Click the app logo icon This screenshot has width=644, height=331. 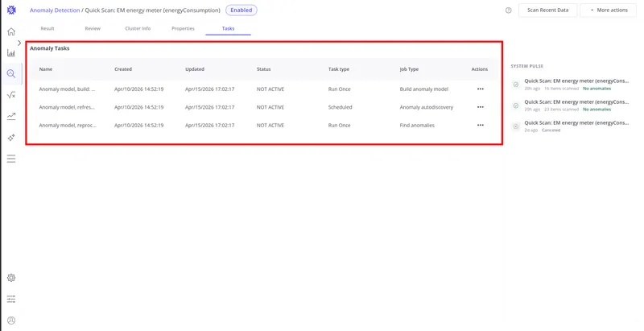coord(11,10)
